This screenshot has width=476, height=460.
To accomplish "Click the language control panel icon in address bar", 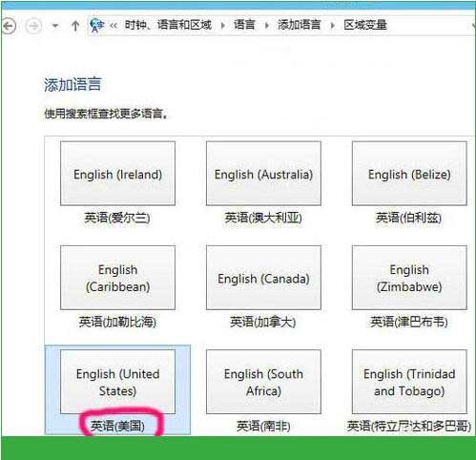I will 97,25.
